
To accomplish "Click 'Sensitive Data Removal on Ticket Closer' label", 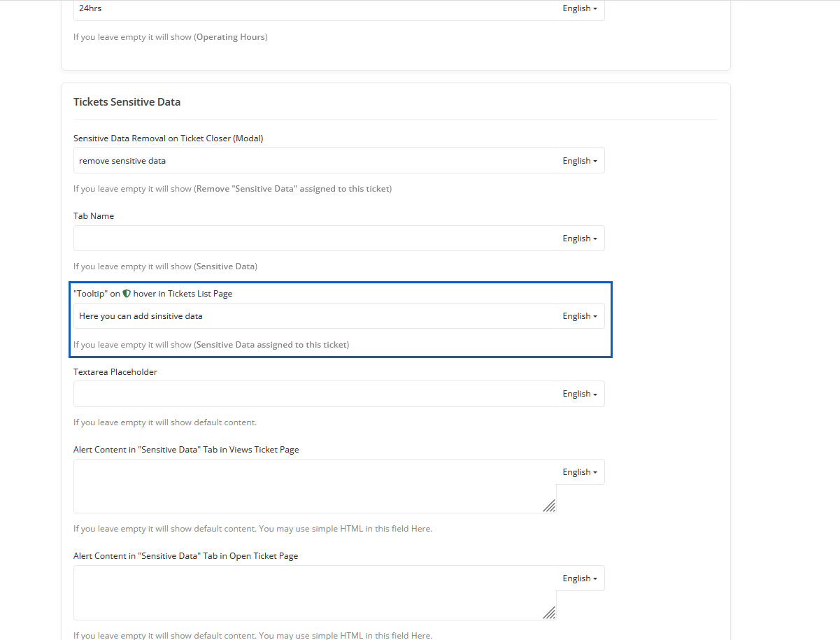I will coord(168,138).
